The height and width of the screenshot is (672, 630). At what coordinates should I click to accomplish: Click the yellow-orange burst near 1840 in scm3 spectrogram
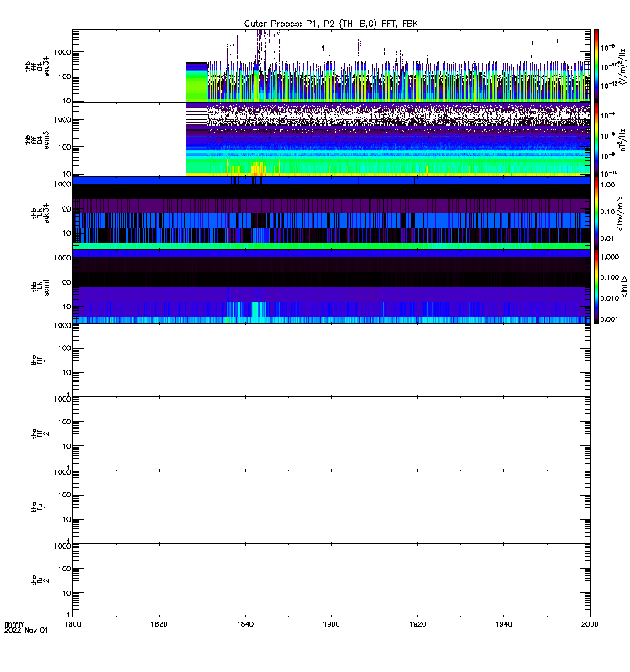click(x=257, y=169)
